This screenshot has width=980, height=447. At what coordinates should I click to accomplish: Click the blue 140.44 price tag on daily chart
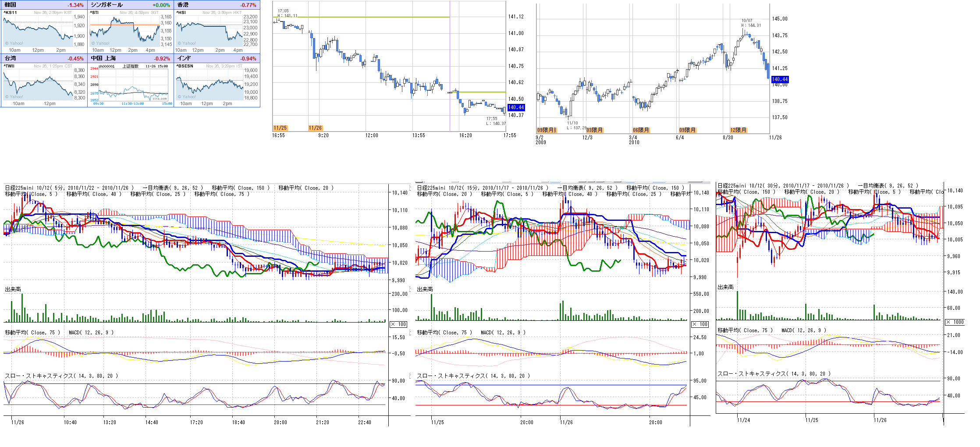point(780,79)
